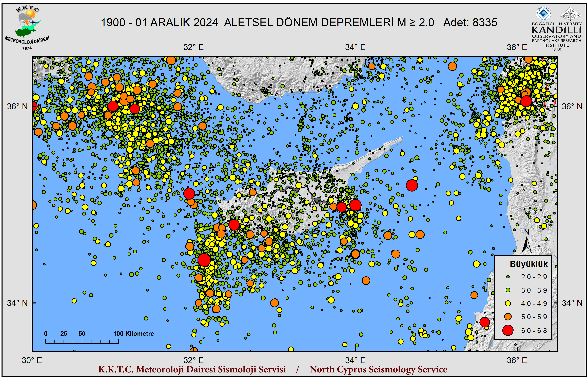Click the '4.0 - 4.9' legend label
The image size is (588, 378).
(x=534, y=304)
